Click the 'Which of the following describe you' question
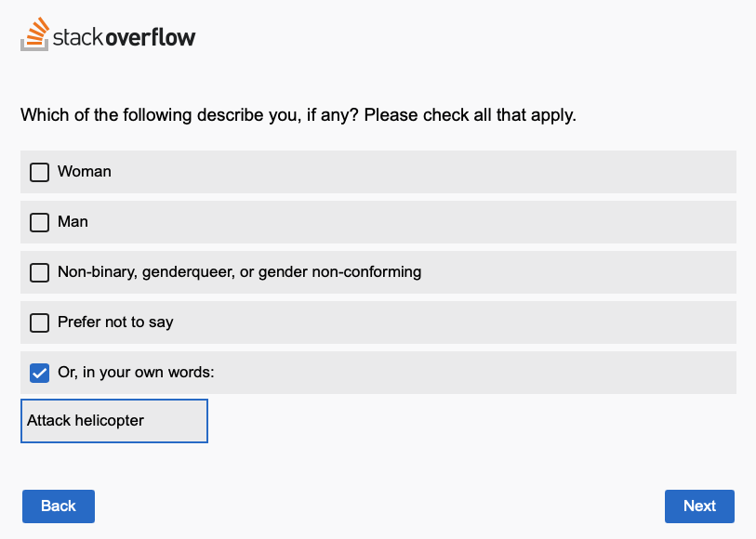The height and width of the screenshot is (539, 756). 190,115
